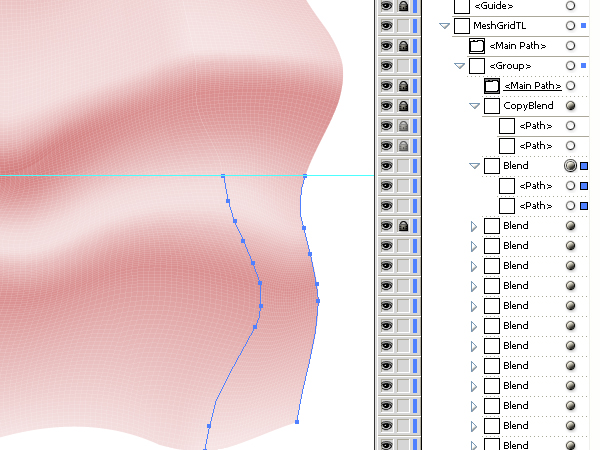
Task: Toggle visibility of the highlighted Blend row
Action: point(386,166)
